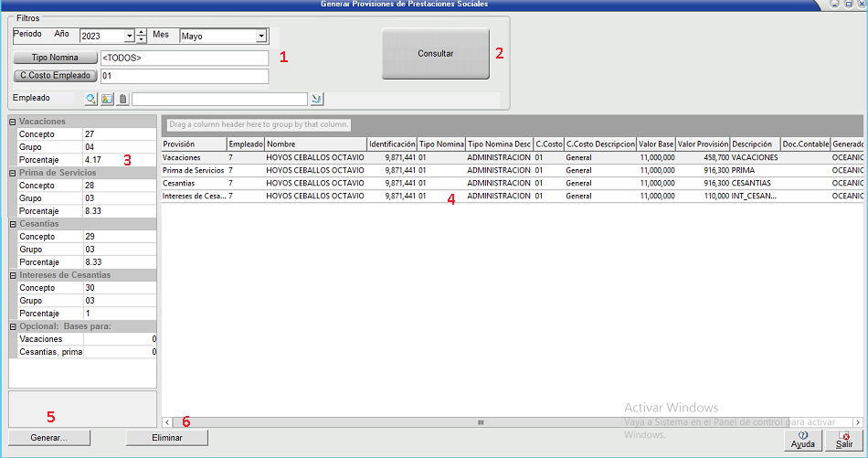
Task: Click the Ayuda help icon button
Action: [x=803, y=441]
